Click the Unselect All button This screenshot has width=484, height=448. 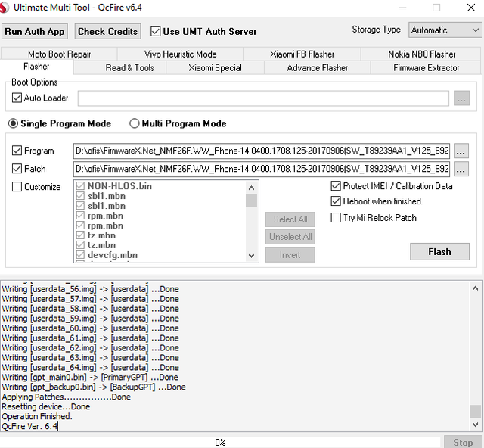(290, 237)
